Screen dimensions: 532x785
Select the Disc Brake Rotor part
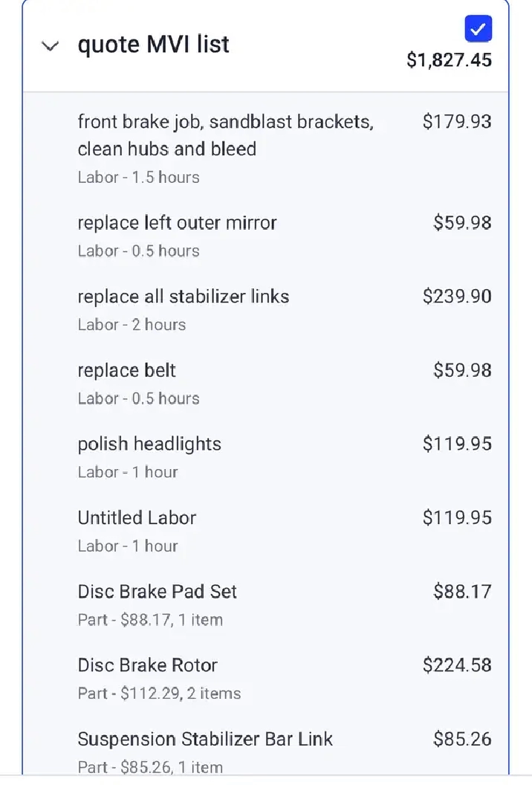click(147, 665)
